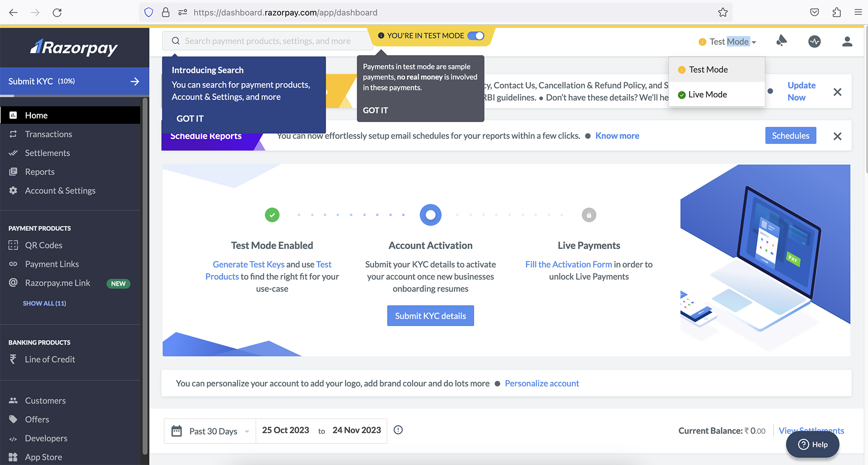This screenshot has height=465, width=868.
Task: Open browser extensions puzzle icon
Action: coord(837,13)
